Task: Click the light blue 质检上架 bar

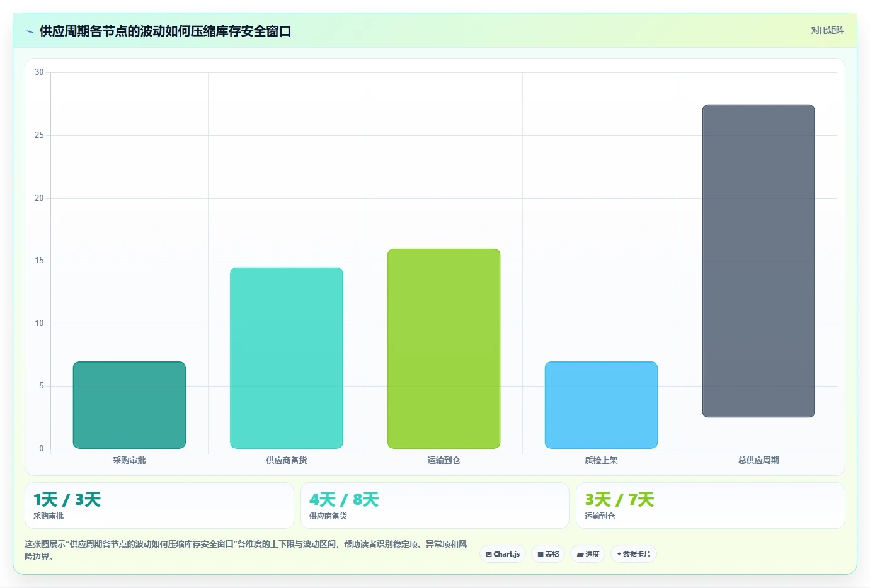Action: [x=601, y=405]
